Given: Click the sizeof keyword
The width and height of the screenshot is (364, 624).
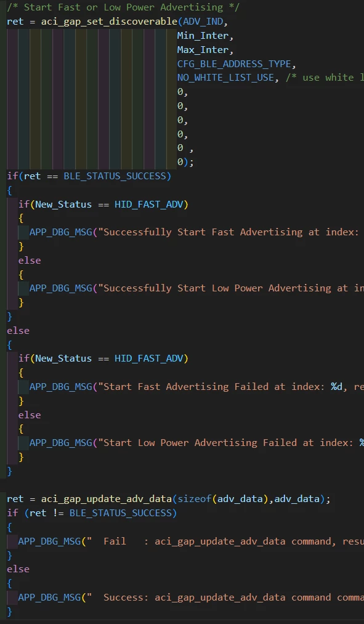Looking at the screenshot, I should click(195, 499).
